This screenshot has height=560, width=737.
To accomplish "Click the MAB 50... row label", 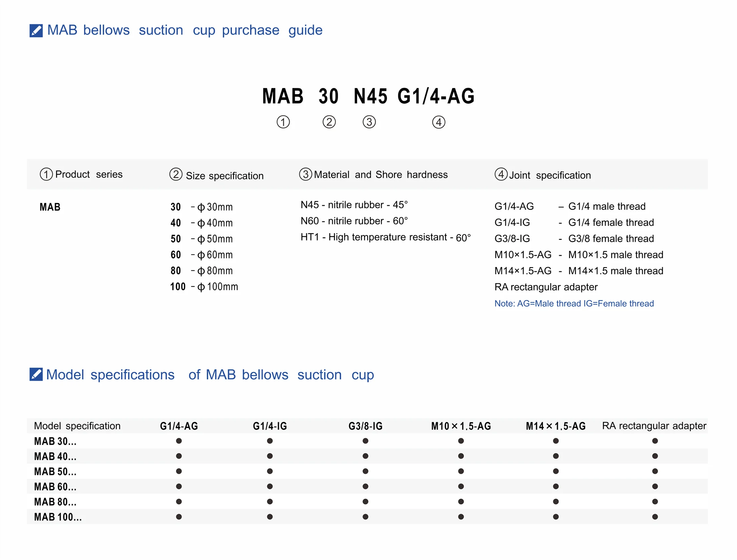I will pyautogui.click(x=55, y=472).
